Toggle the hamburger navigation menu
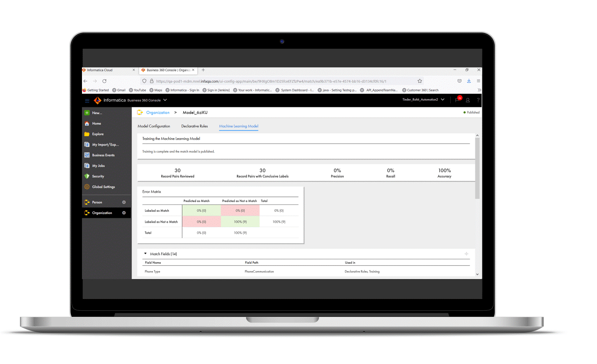Screen dimensions: 597x364 pyautogui.click(x=87, y=100)
